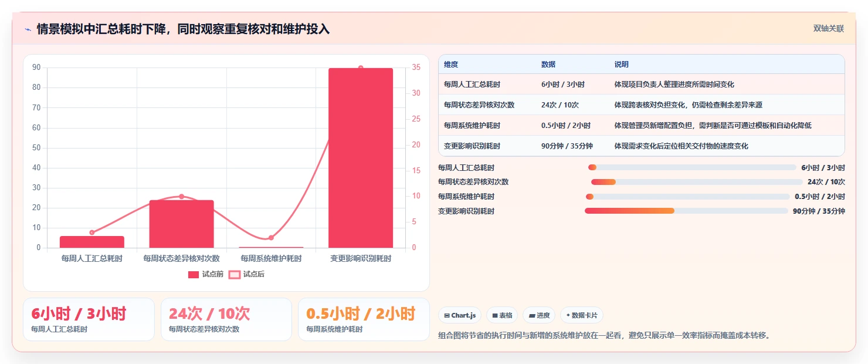
Task: Open the 0.5小时 / 2小时 data card
Action: pyautogui.click(x=364, y=319)
